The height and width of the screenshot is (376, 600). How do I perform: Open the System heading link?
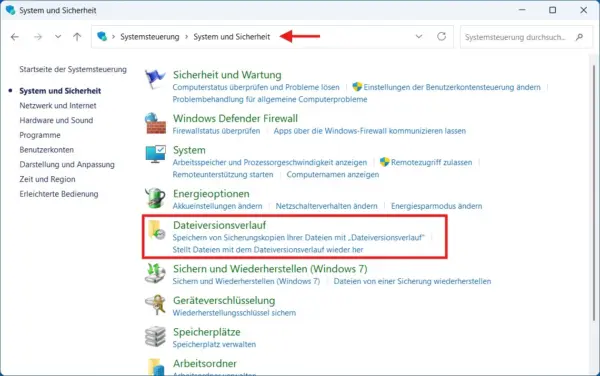pos(189,150)
